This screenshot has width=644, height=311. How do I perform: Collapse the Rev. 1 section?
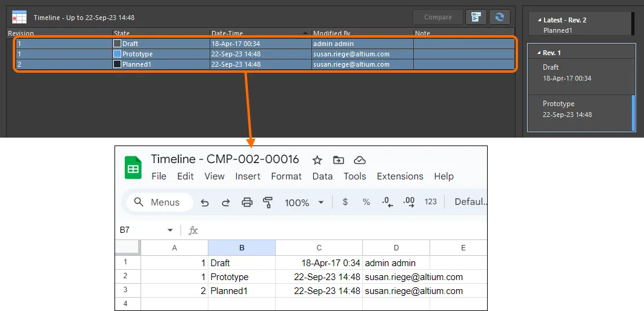[540, 53]
